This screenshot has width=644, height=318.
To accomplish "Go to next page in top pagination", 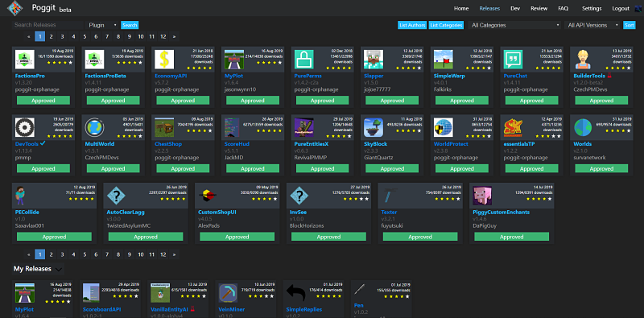I will pos(174,36).
